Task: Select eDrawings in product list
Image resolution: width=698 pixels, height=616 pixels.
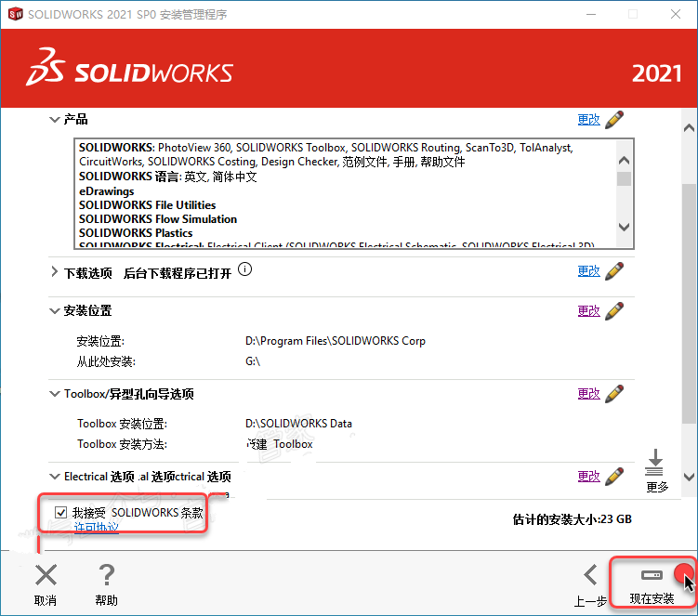Action: click(106, 191)
